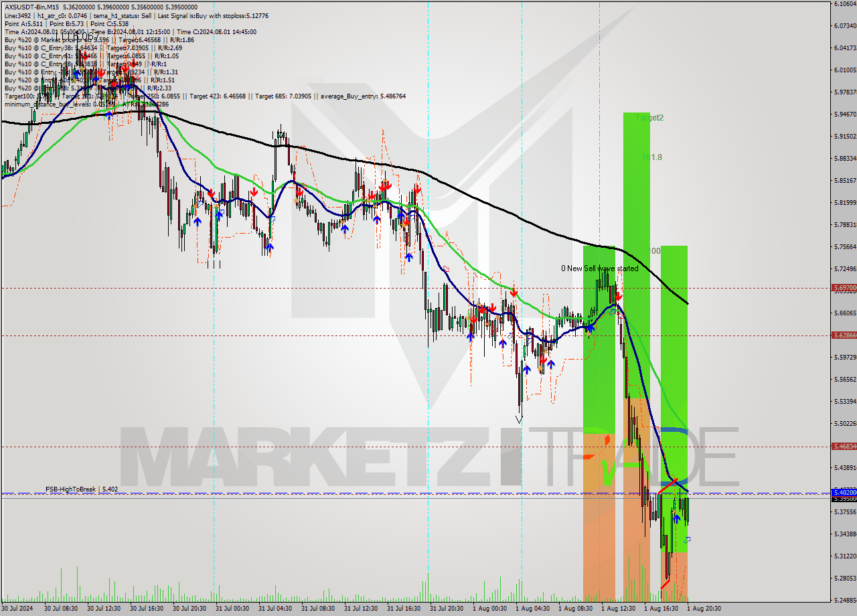The height and width of the screenshot is (616, 857).
Task: Click the '161.8' Fibonacci level label
Action: coord(652,157)
